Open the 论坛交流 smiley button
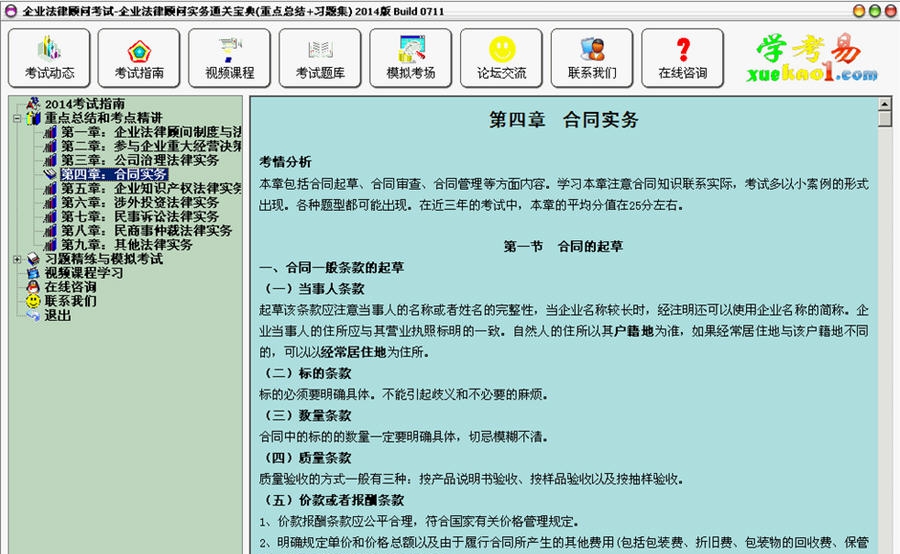This screenshot has width=900, height=554. click(x=502, y=58)
